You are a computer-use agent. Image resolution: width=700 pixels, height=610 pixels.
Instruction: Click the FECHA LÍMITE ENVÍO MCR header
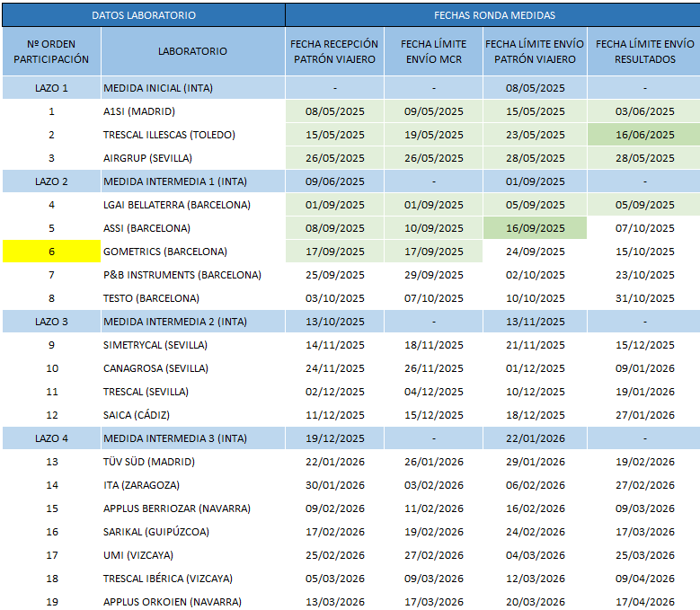tap(433, 51)
